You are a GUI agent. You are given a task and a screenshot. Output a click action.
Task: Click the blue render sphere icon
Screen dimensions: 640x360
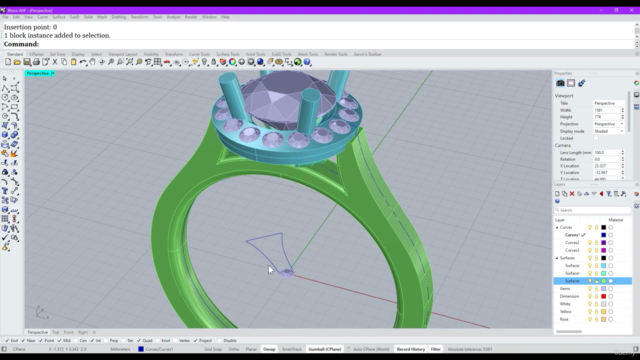click(x=260, y=62)
